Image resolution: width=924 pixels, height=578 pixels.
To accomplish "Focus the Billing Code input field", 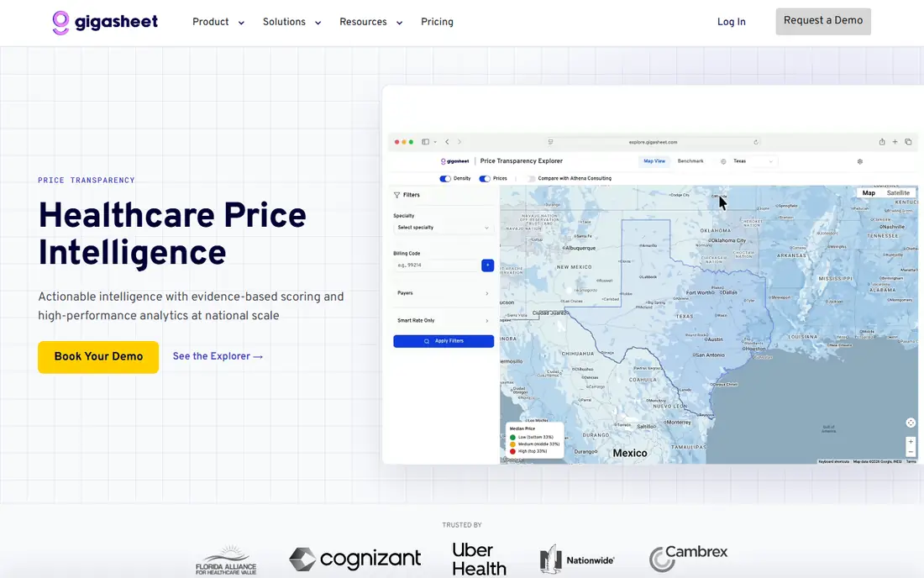I will coord(437,265).
